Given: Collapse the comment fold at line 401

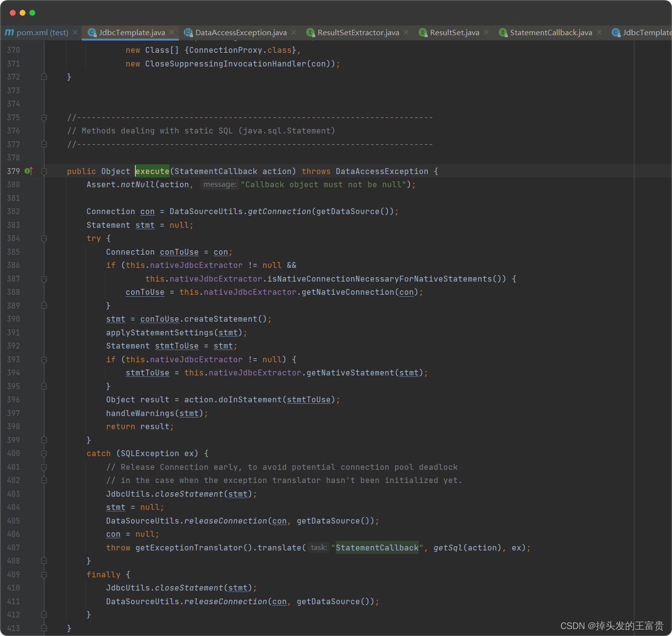Looking at the screenshot, I should [x=44, y=467].
